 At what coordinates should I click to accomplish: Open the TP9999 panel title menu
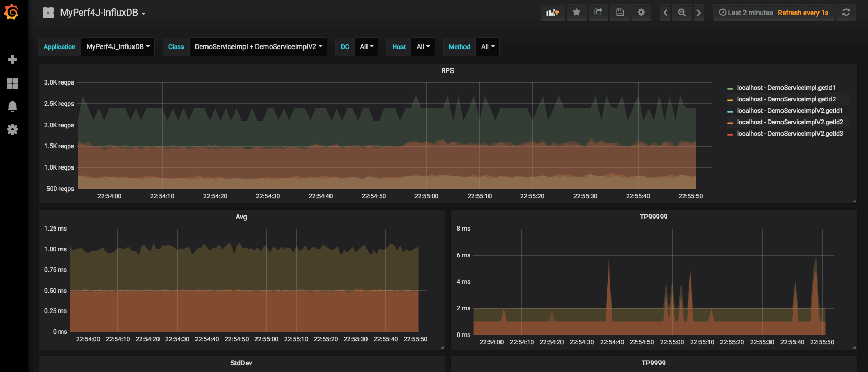click(653, 363)
